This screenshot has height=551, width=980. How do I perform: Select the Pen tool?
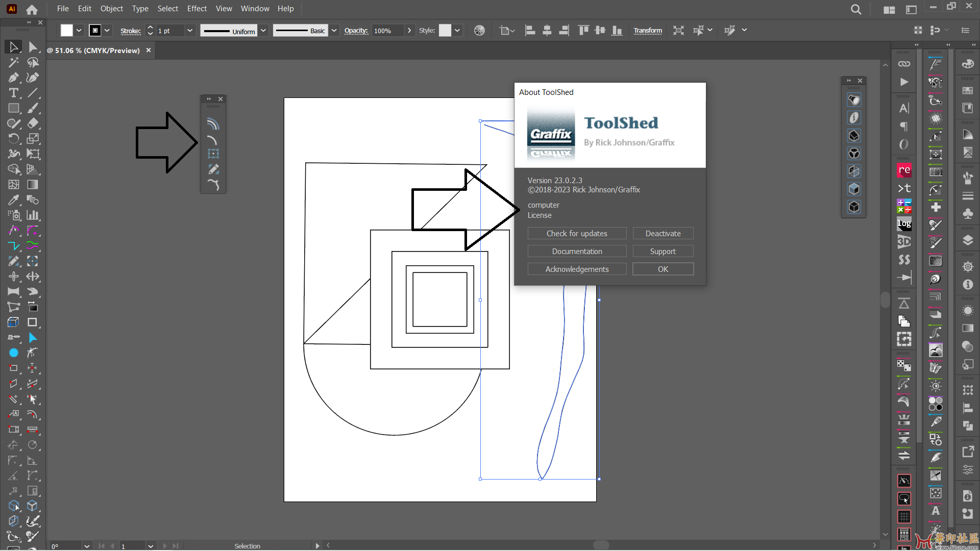point(14,78)
